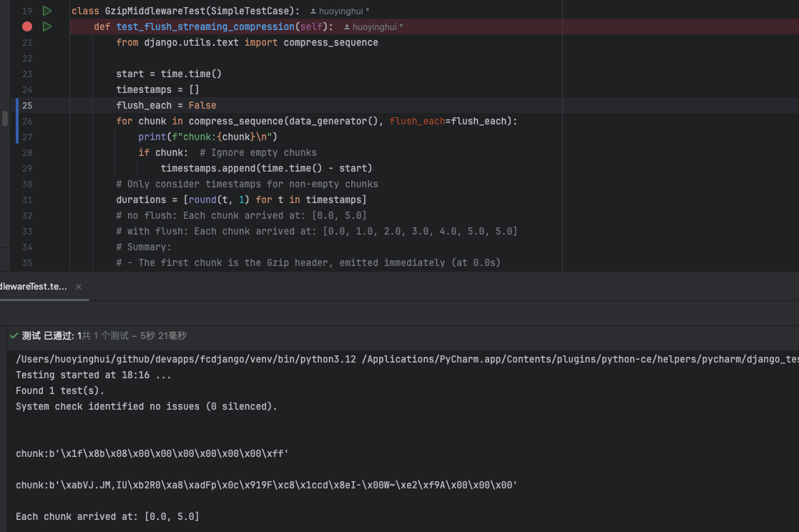The image size is (799, 532).
Task: Click author icon beside the class definition
Action: [x=313, y=11]
